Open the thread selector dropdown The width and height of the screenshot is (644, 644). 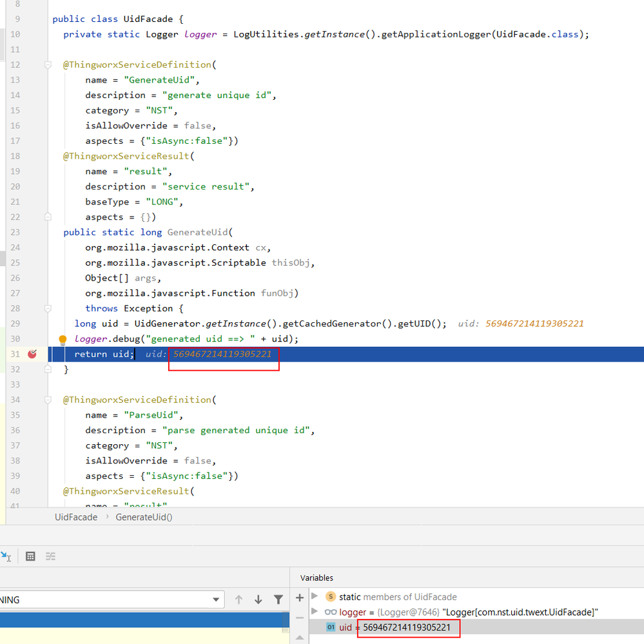pyautogui.click(x=217, y=600)
